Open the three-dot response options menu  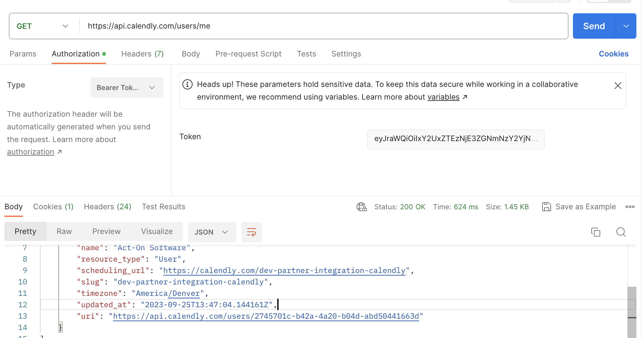(630, 206)
